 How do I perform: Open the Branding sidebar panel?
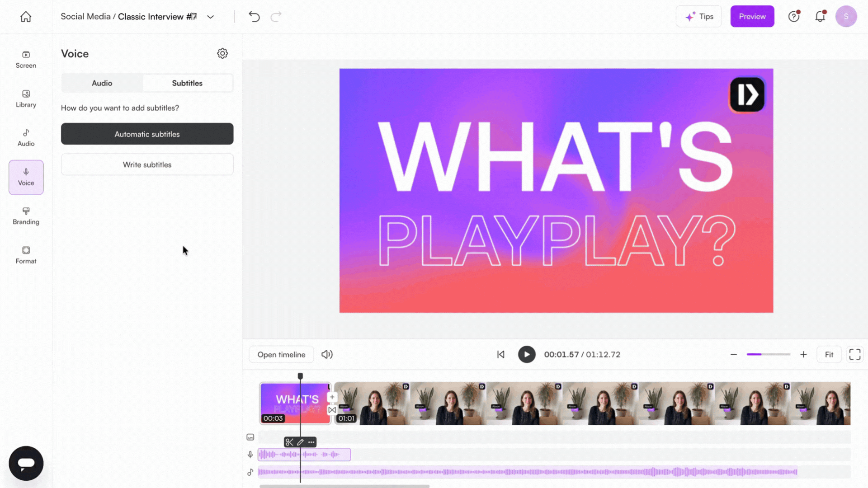point(26,216)
